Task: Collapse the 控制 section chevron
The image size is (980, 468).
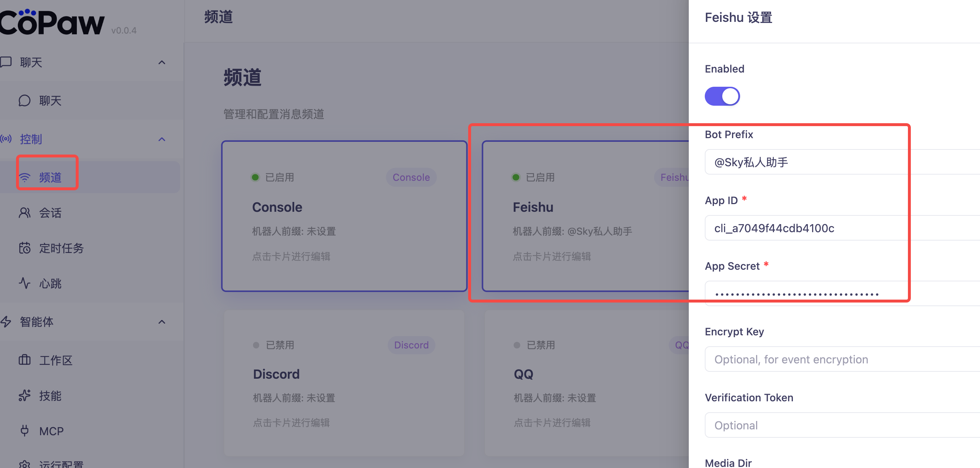Action: tap(162, 139)
